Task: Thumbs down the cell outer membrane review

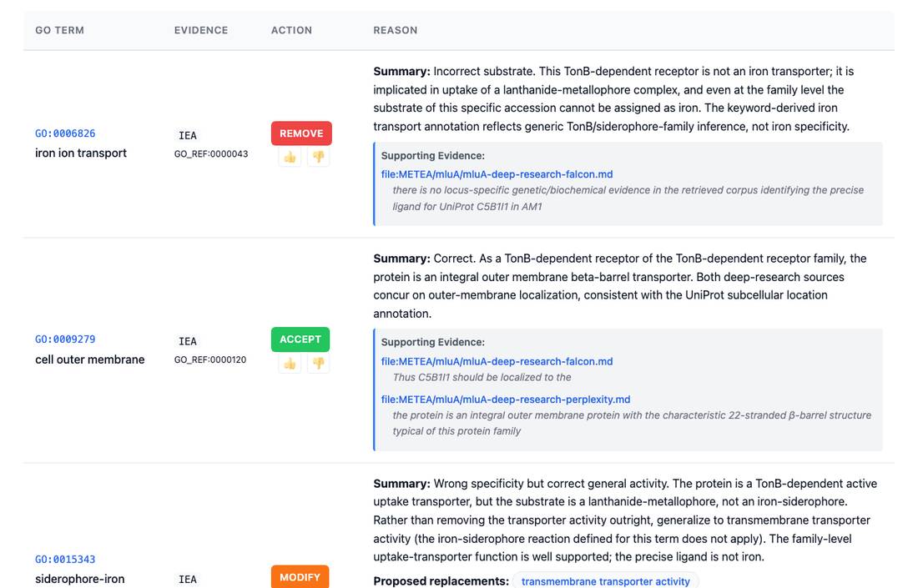Action: (318, 364)
